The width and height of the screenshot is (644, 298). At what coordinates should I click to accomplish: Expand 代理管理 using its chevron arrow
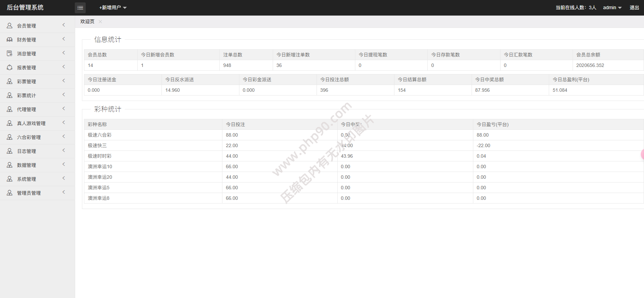[64, 109]
